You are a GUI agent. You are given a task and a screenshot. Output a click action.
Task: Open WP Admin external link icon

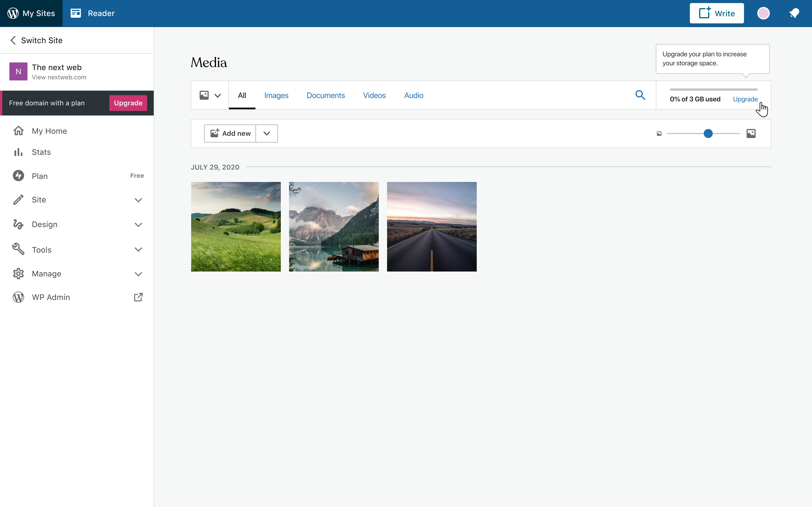pyautogui.click(x=138, y=297)
